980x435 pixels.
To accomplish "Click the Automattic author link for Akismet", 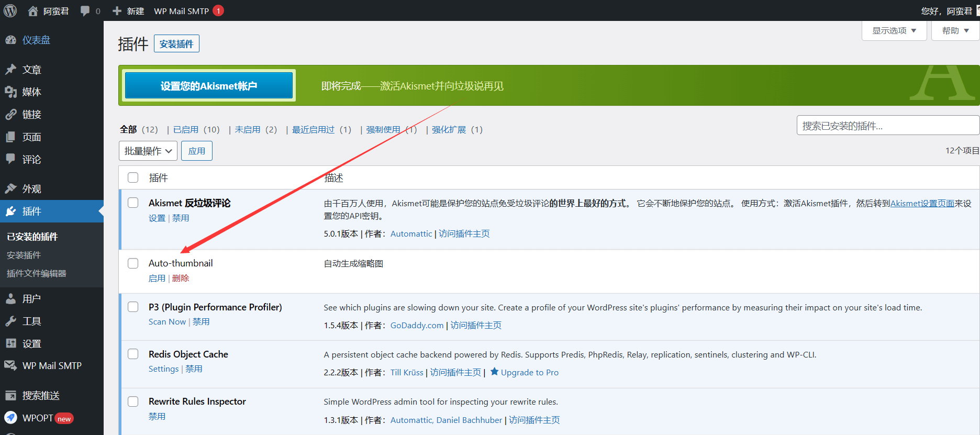I will [x=411, y=233].
